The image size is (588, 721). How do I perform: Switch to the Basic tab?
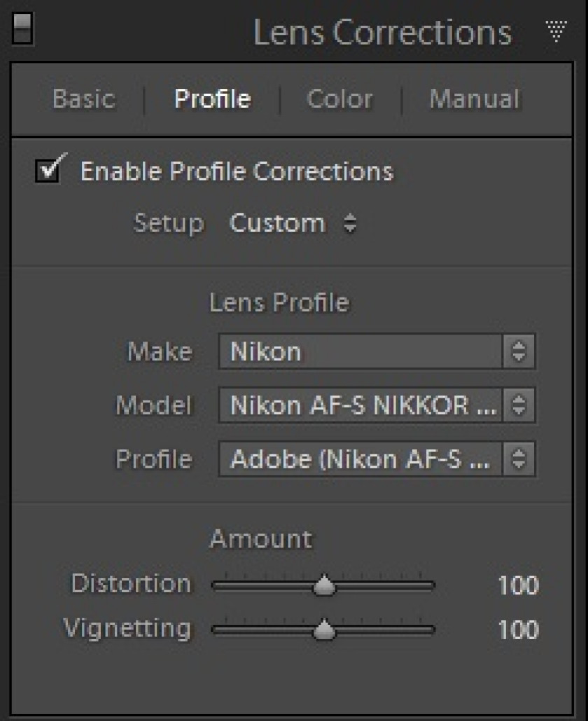pos(84,99)
